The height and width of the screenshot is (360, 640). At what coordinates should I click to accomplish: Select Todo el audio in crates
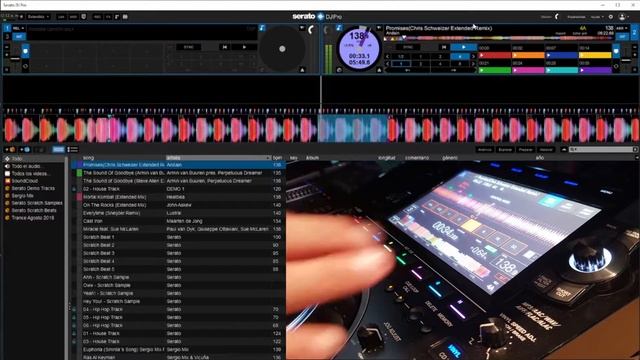click(26, 166)
